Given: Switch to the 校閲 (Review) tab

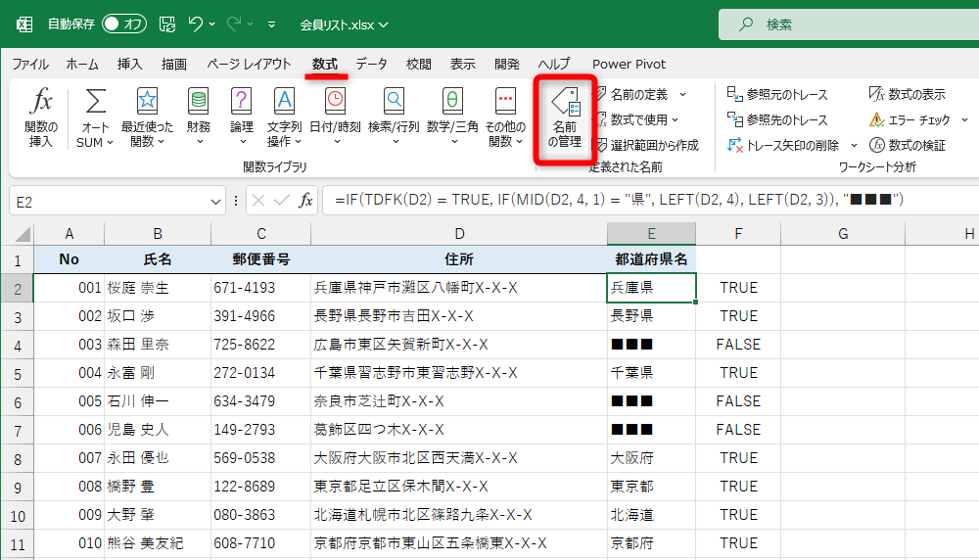Looking at the screenshot, I should [418, 64].
